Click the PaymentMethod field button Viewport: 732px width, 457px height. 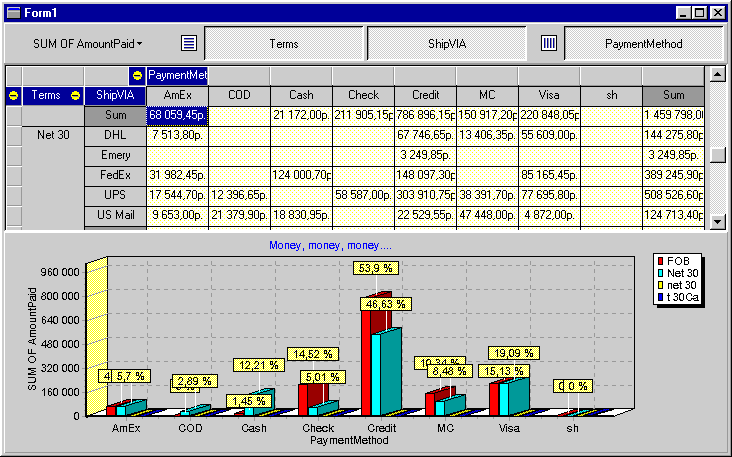643,44
